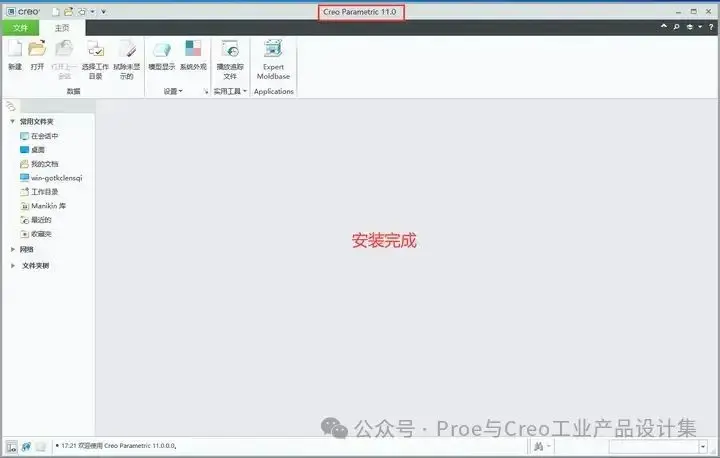This screenshot has width=720, height=458.
Task: Toggle the browser display icon in status bar
Action: tap(26, 447)
